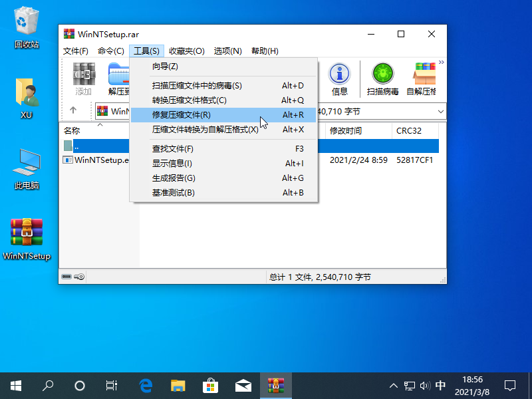This screenshot has height=399, width=532.
Task: Open the address path dropdown arrow
Action: coord(440,112)
